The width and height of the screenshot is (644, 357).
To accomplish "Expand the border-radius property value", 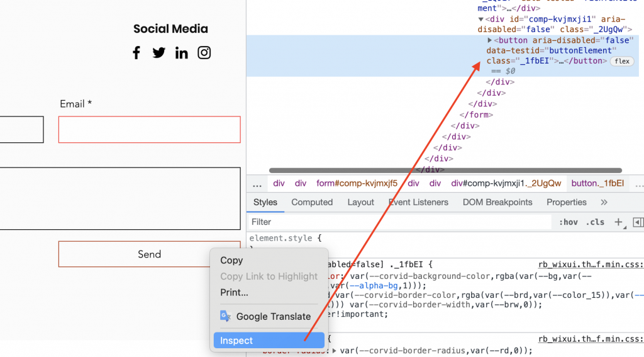I will pos(335,351).
